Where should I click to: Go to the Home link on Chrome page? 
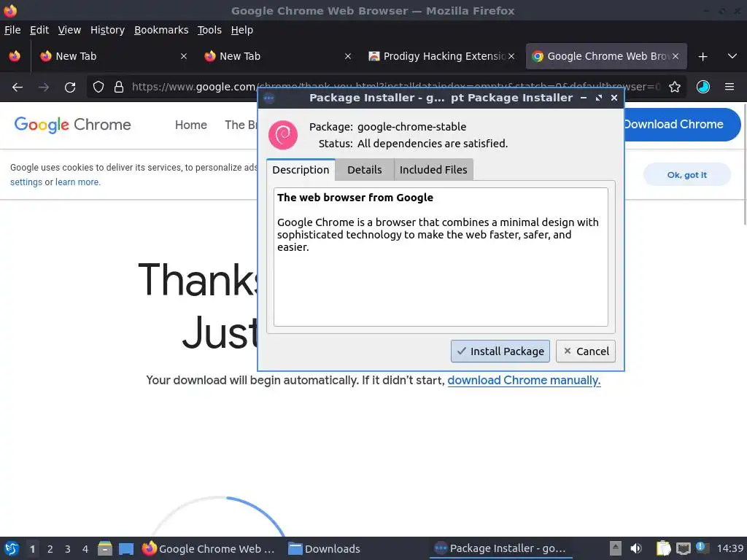pyautogui.click(x=190, y=125)
